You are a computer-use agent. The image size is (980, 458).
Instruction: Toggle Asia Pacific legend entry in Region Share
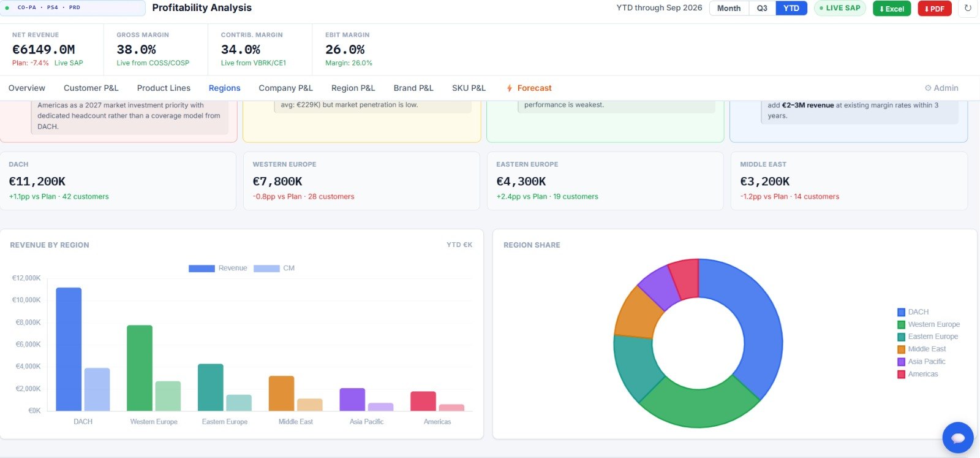[921, 362]
